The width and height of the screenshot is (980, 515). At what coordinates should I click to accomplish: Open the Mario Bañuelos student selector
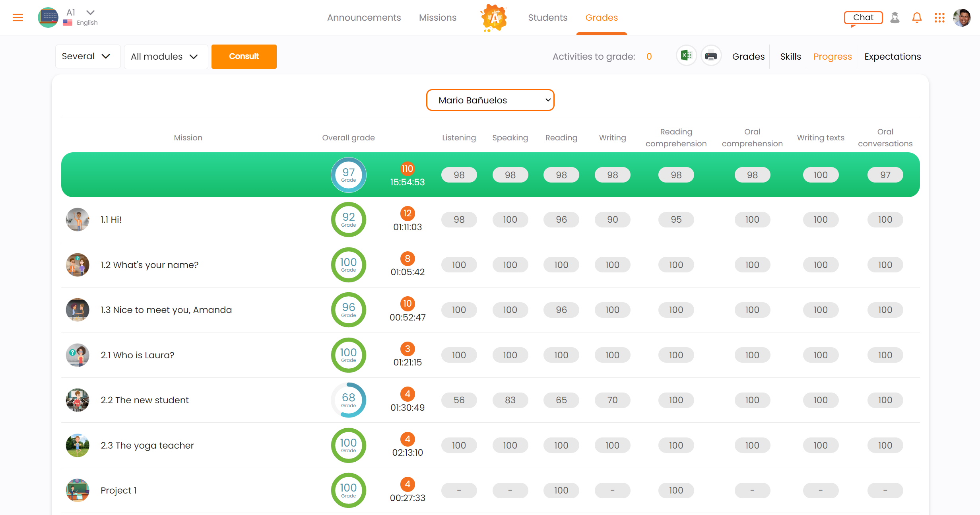[490, 100]
